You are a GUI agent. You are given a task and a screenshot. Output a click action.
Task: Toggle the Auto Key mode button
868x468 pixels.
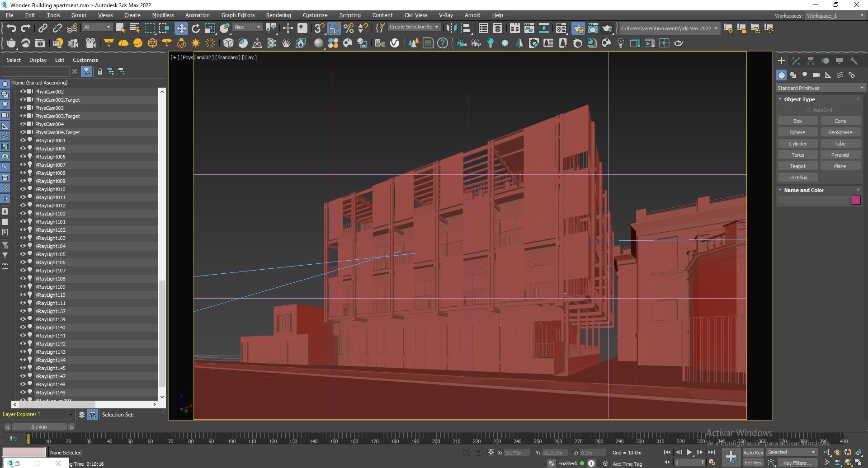pos(753,452)
